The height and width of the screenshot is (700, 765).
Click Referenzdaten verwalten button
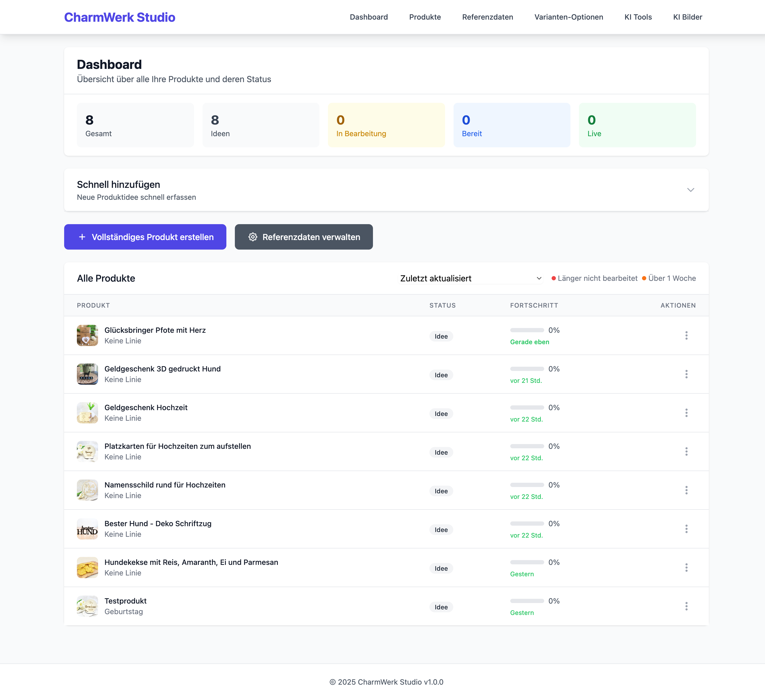tap(304, 237)
